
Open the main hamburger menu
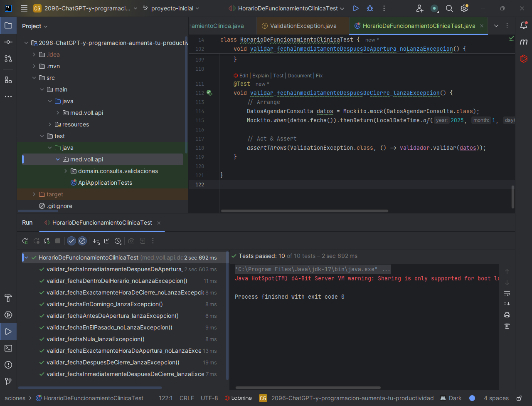[24, 8]
